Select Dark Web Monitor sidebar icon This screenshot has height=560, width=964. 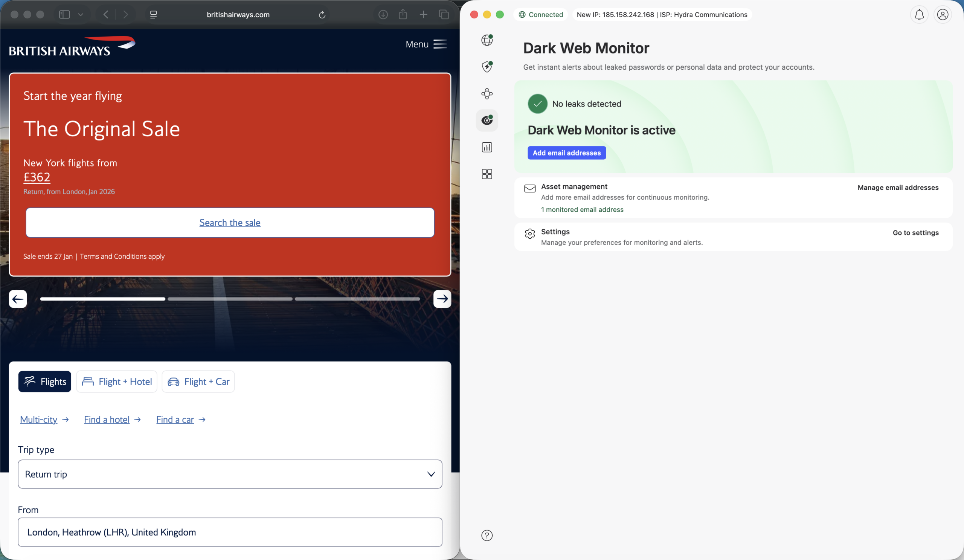(x=487, y=121)
